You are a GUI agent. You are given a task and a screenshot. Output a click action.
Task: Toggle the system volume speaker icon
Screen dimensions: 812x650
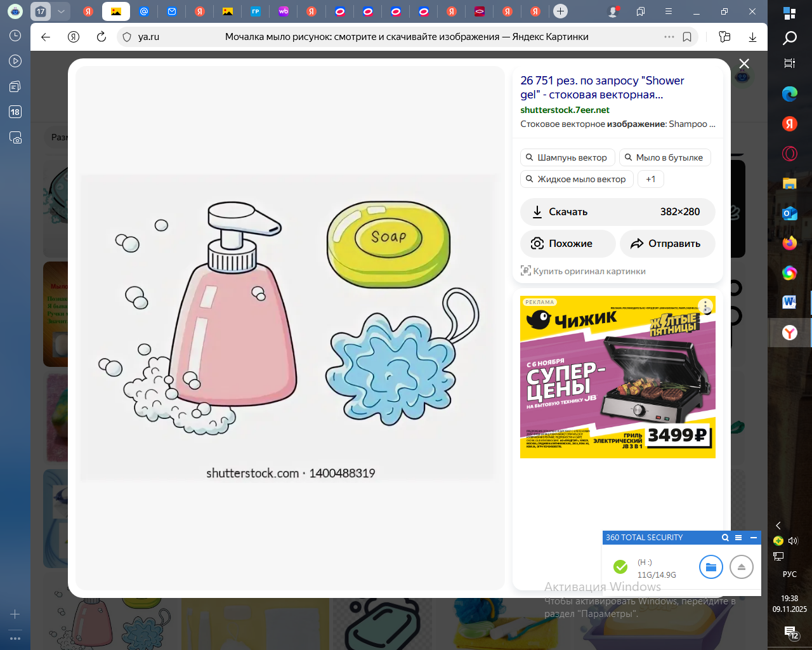pos(793,541)
